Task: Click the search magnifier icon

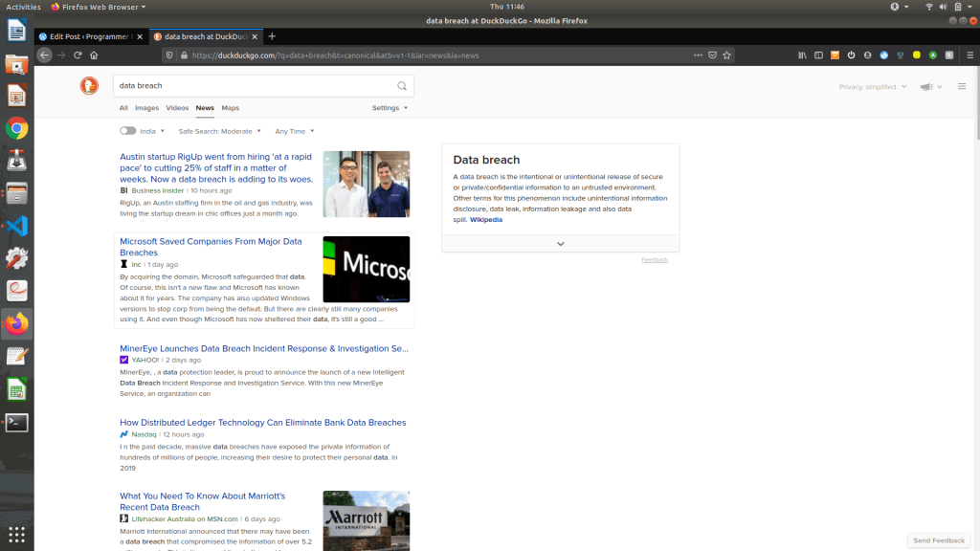Action: click(x=402, y=86)
